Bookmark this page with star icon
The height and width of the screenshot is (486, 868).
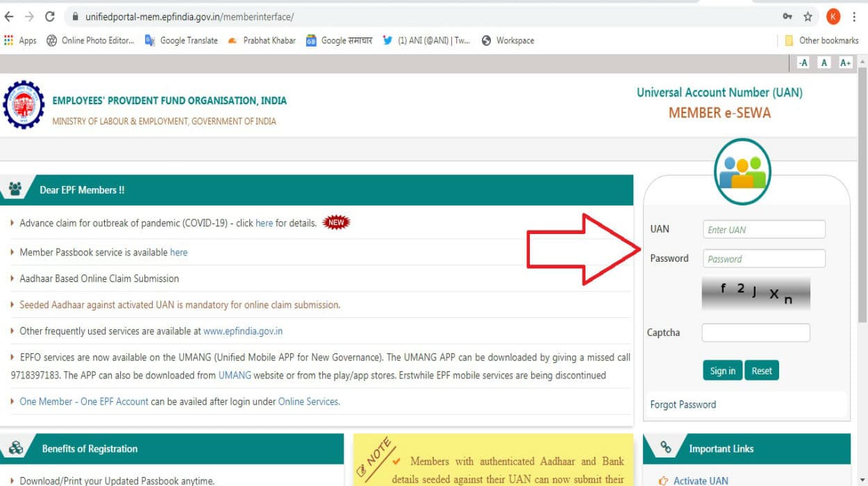[808, 17]
